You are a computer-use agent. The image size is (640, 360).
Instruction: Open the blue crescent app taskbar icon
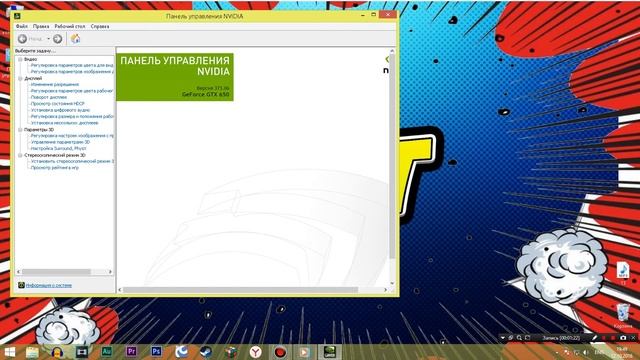181,351
